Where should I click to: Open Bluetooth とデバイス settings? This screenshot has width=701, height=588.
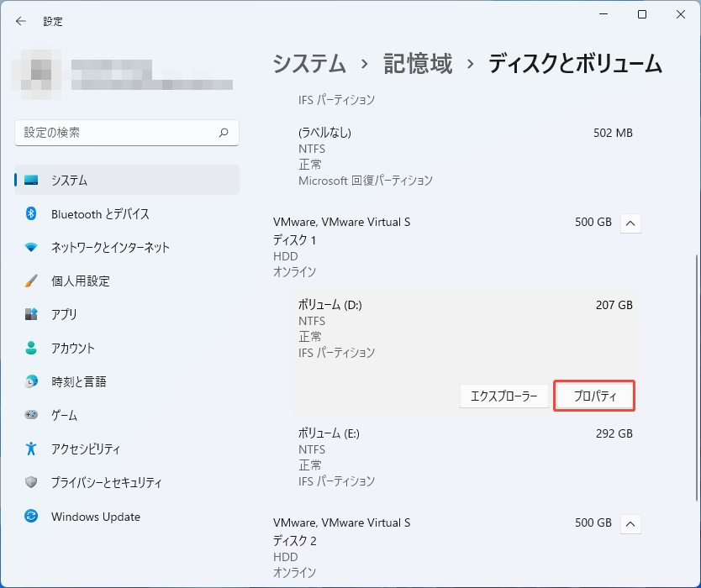(88, 214)
